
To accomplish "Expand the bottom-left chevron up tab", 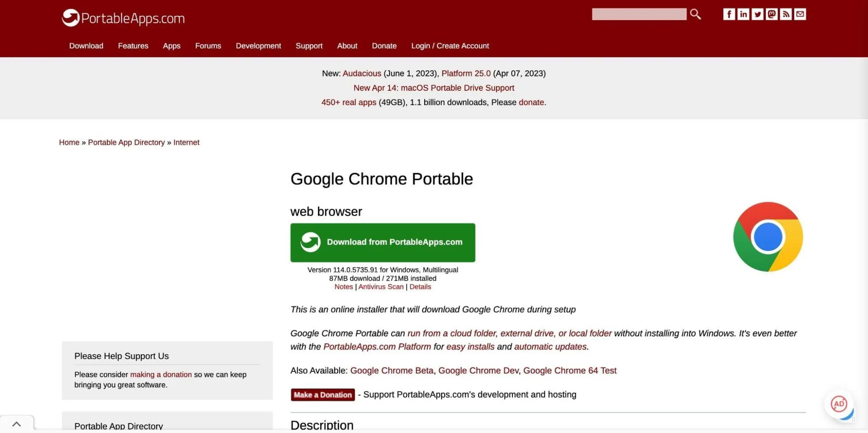I will coord(17,424).
